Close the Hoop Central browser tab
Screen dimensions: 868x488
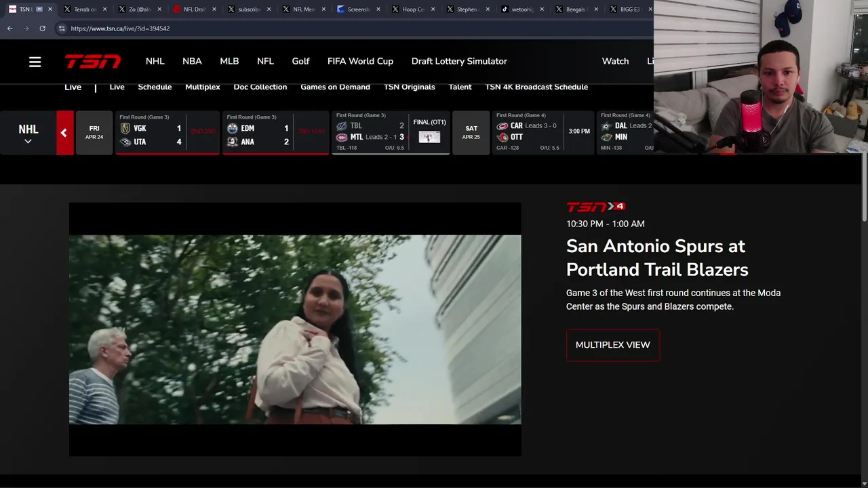click(433, 9)
